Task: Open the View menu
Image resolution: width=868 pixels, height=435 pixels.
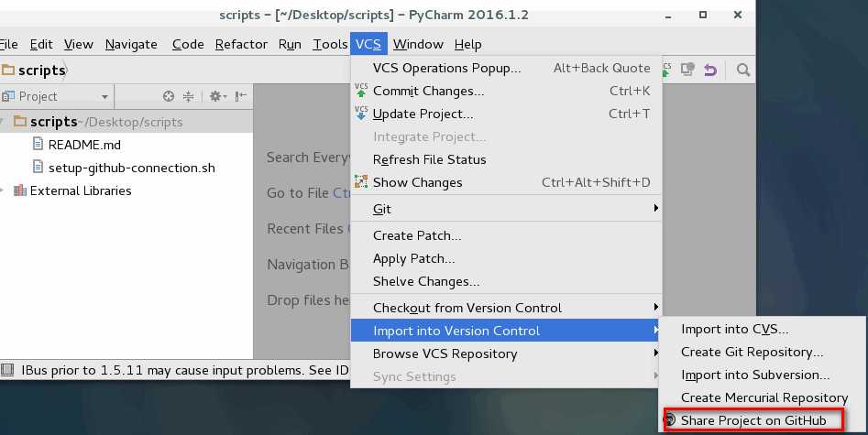Action: click(x=78, y=44)
